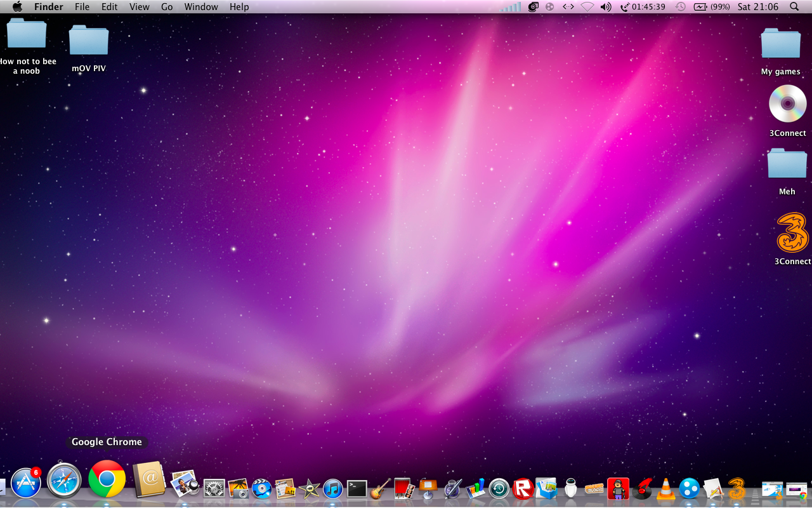Click the Spotlight search magnifier

794,7
